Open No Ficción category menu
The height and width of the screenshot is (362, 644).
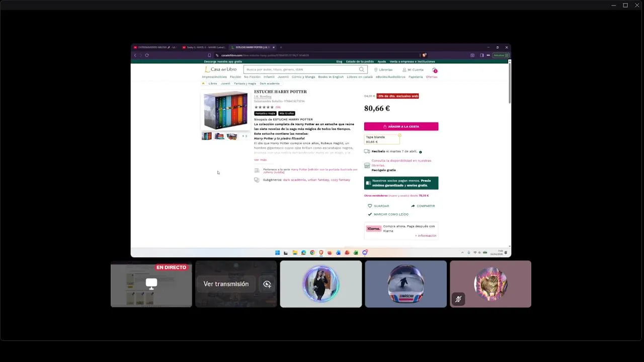pos(252,77)
